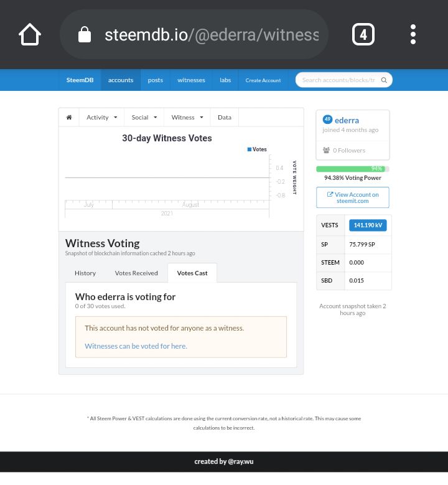Click the 'Witness Voting' heading

coord(102,243)
